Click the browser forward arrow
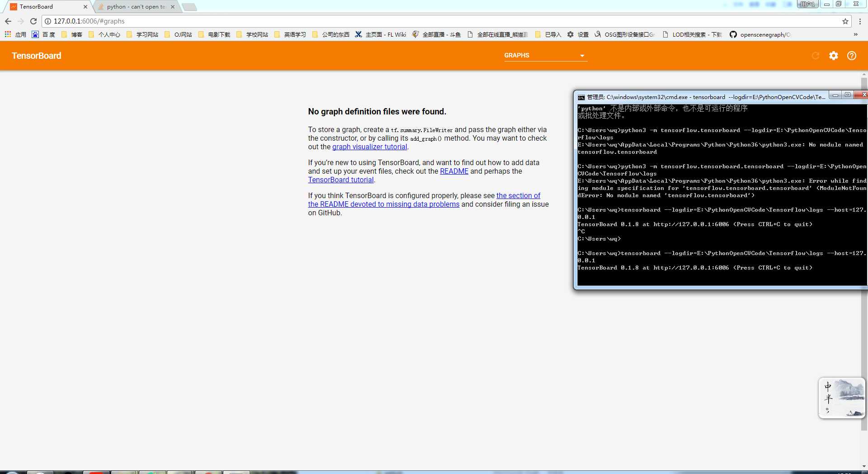 point(21,21)
